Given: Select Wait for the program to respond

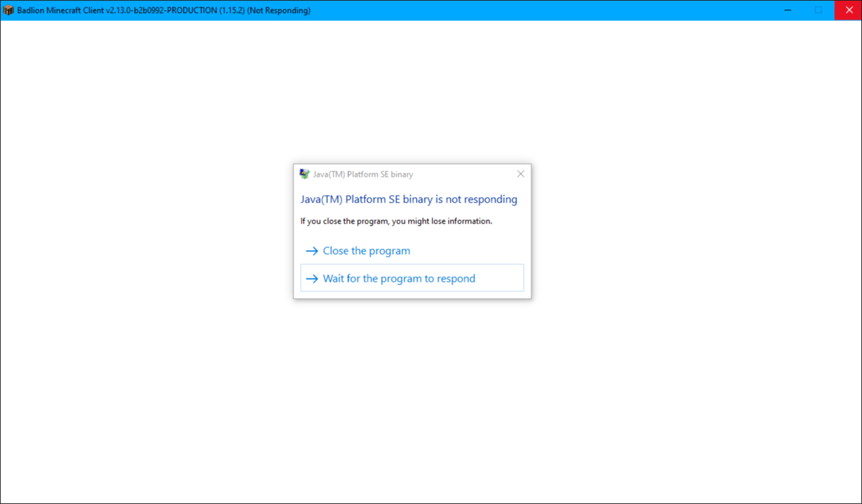Looking at the screenshot, I should click(x=412, y=278).
